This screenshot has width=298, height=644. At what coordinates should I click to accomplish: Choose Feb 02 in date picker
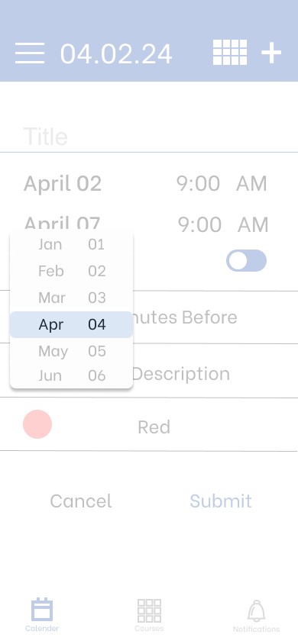pos(72,271)
